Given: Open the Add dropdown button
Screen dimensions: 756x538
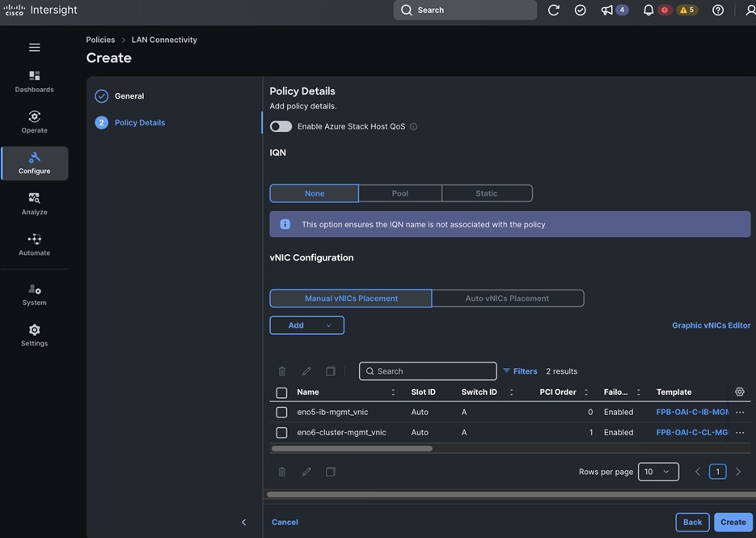Looking at the screenshot, I should coord(306,325).
